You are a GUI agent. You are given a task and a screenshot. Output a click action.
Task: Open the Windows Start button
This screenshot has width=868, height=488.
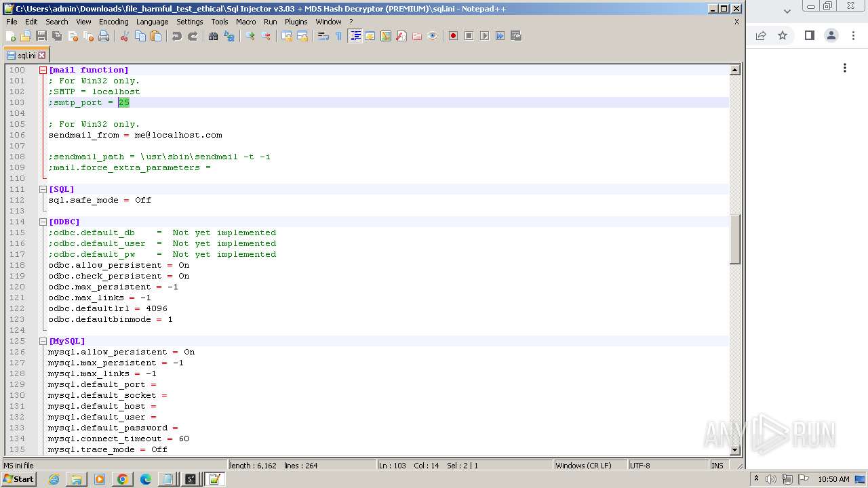(x=19, y=479)
